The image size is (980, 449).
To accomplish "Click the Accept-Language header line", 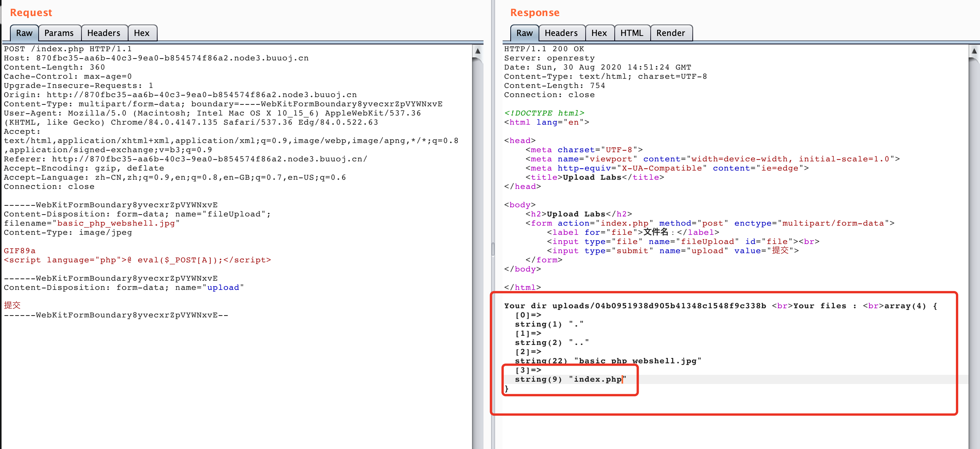I will coord(175,177).
